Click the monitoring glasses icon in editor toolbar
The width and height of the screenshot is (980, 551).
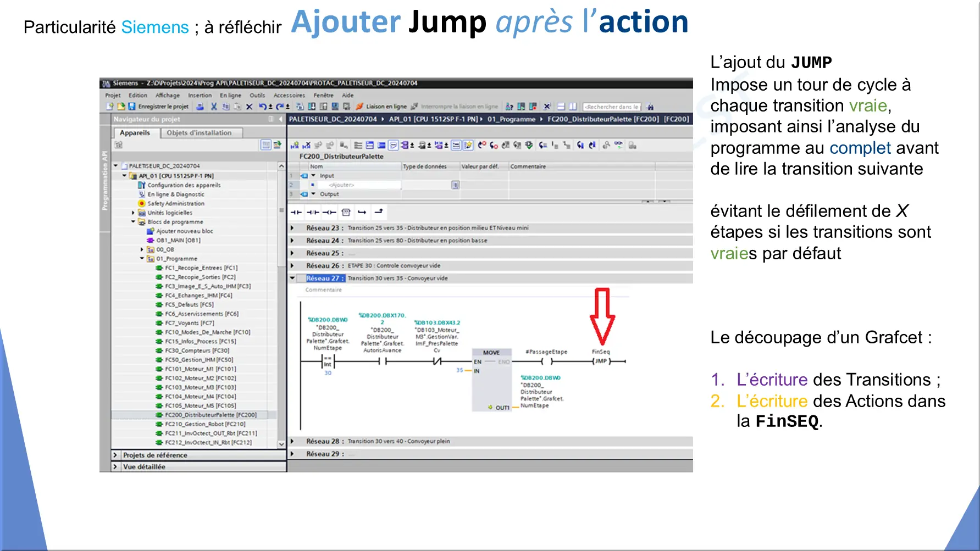pos(618,145)
